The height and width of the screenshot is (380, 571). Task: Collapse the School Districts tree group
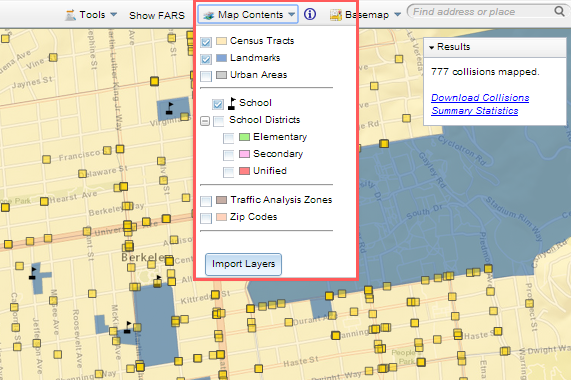(205, 121)
